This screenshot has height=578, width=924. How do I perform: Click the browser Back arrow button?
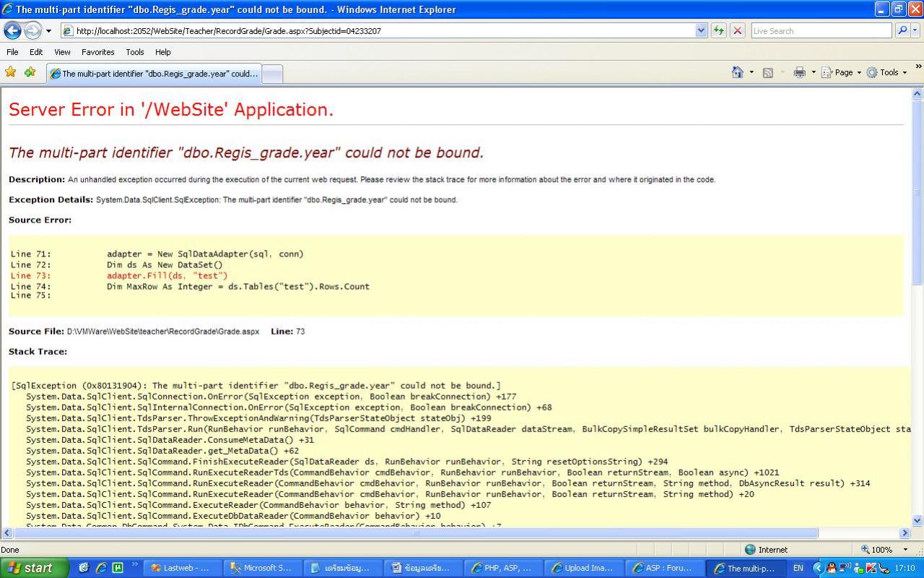click(12, 30)
